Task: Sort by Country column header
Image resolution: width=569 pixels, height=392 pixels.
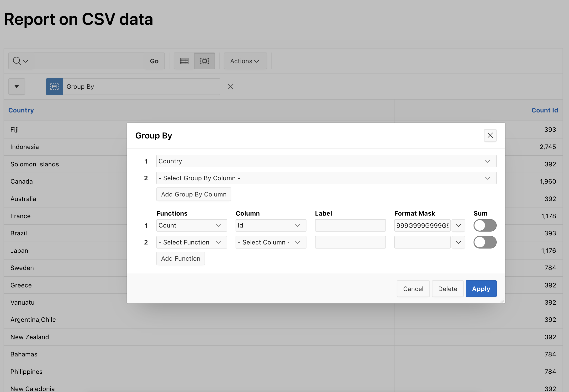Action: pyautogui.click(x=21, y=110)
